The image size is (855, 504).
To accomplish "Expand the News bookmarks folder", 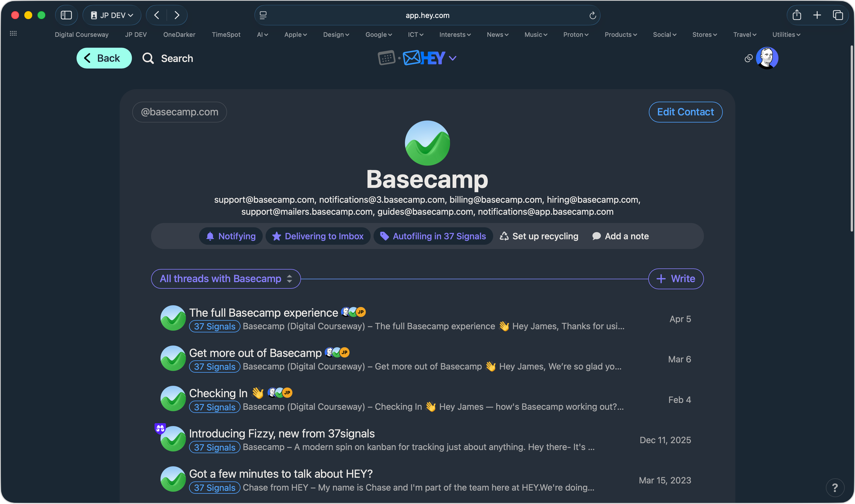I will tap(498, 35).
